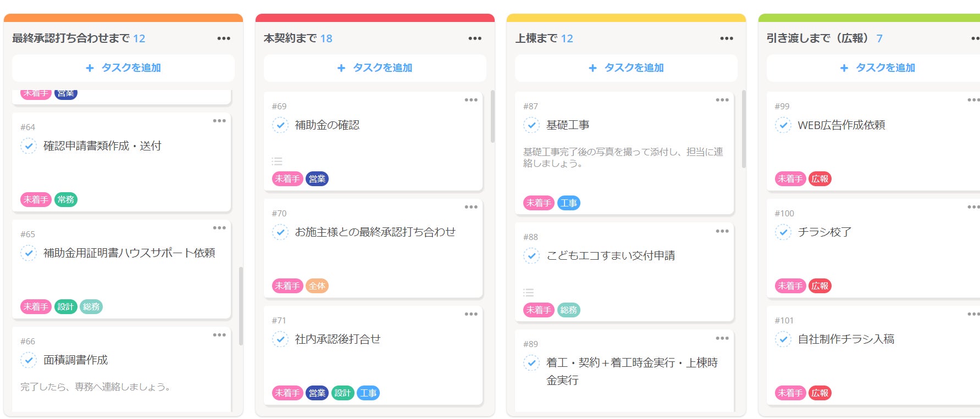The image size is (980, 419).
Task: Open the 補助金の確認 card title
Action: 327,125
